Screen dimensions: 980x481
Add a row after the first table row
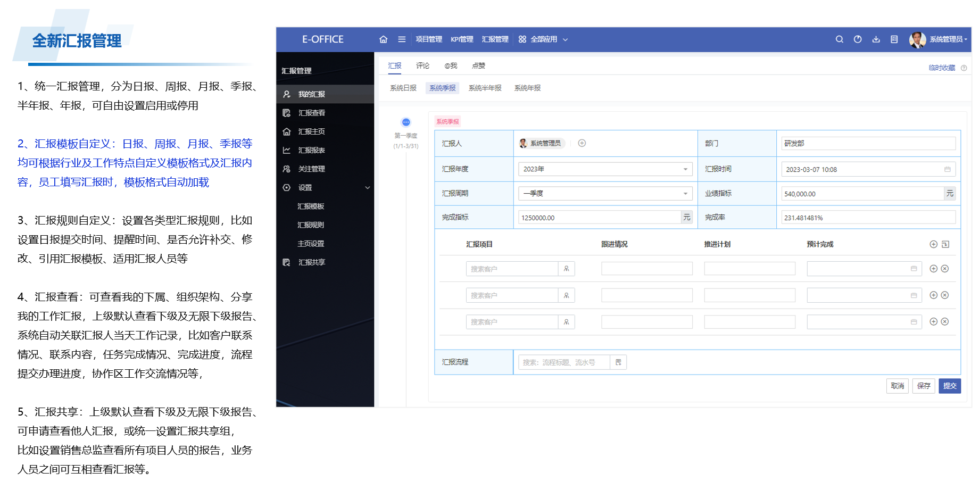[x=933, y=269]
